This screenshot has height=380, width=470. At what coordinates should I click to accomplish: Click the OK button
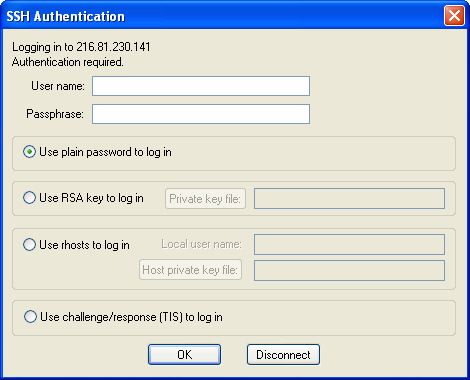coord(184,355)
